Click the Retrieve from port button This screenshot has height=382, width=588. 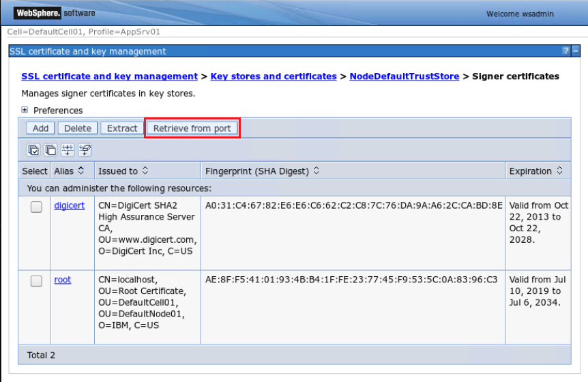click(x=192, y=128)
